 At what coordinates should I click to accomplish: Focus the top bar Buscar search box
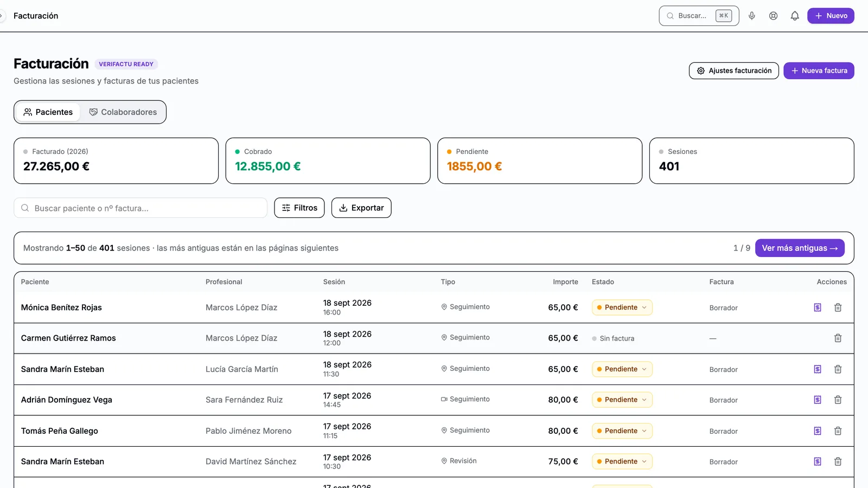point(699,16)
